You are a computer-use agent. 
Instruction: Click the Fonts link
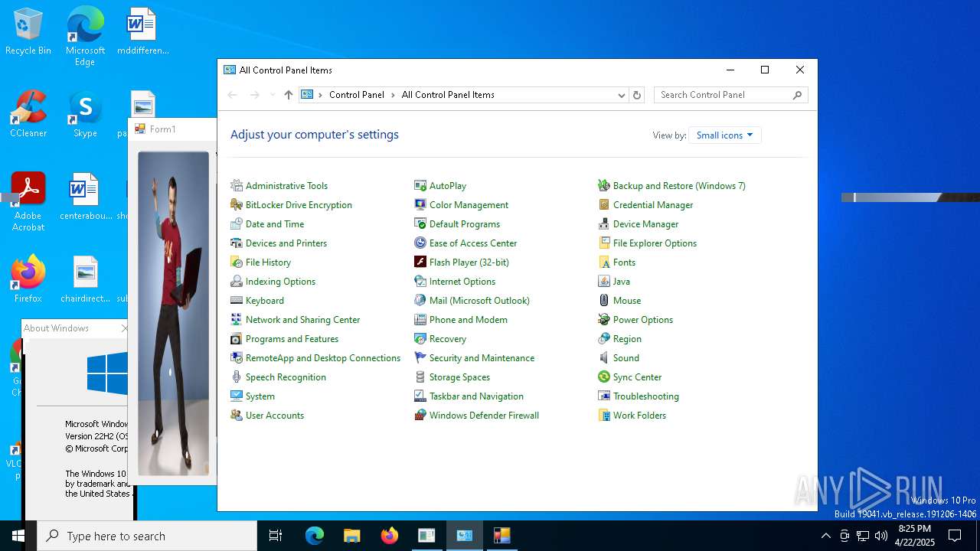click(624, 262)
